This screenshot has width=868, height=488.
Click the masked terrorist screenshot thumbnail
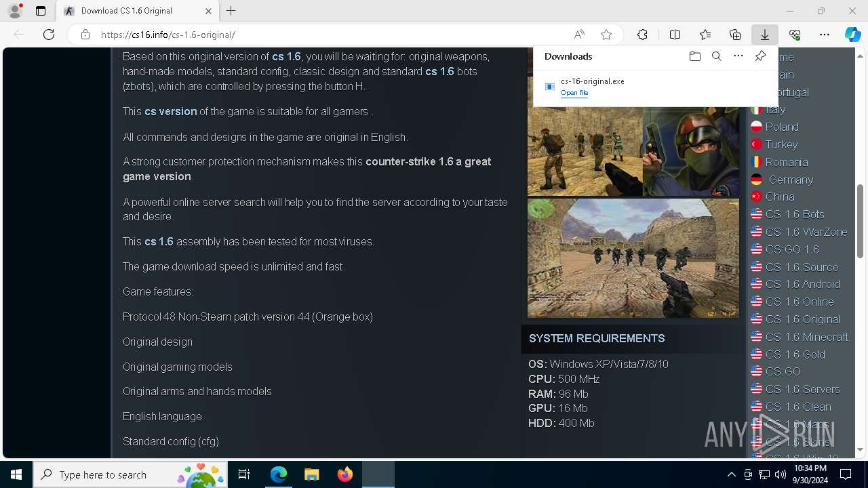691,152
